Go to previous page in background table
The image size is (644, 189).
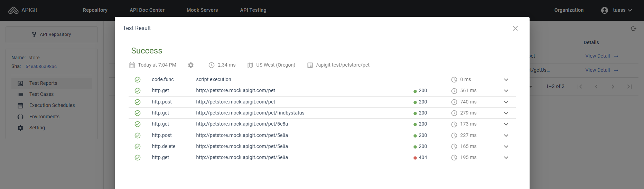coord(596,87)
